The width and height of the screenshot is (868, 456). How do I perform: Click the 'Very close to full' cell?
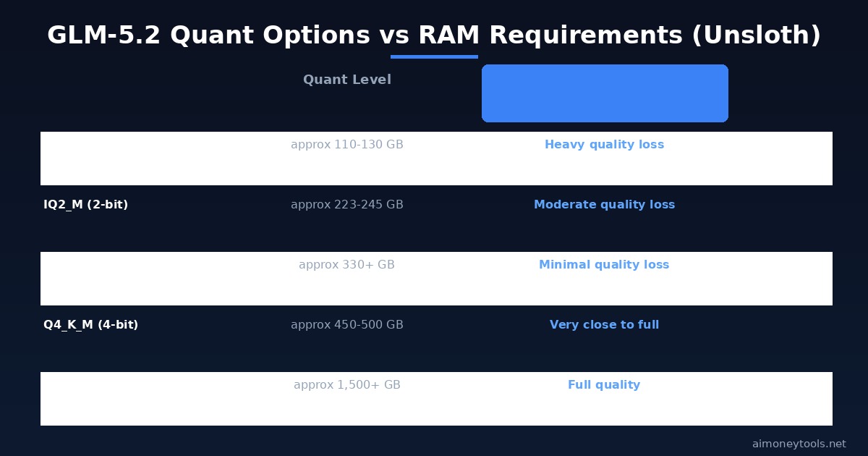point(605,325)
